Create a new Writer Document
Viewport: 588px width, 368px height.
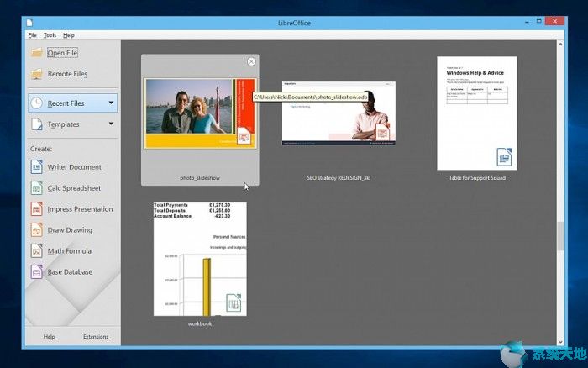pyautogui.click(x=74, y=167)
